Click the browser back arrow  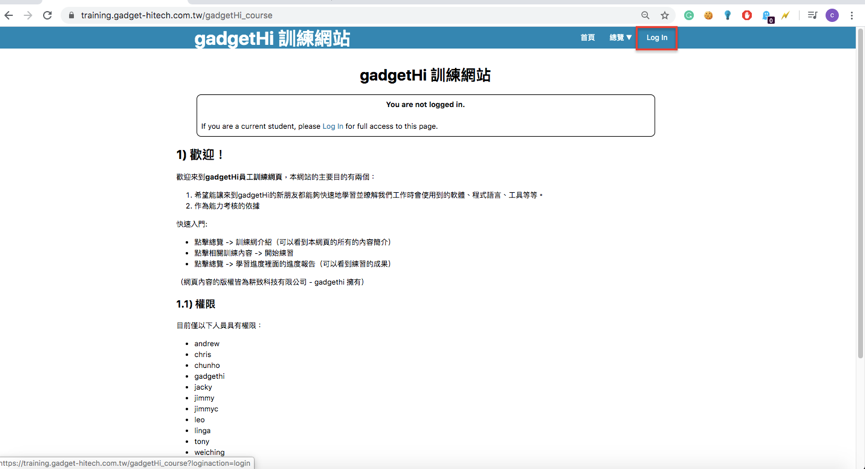(9, 15)
